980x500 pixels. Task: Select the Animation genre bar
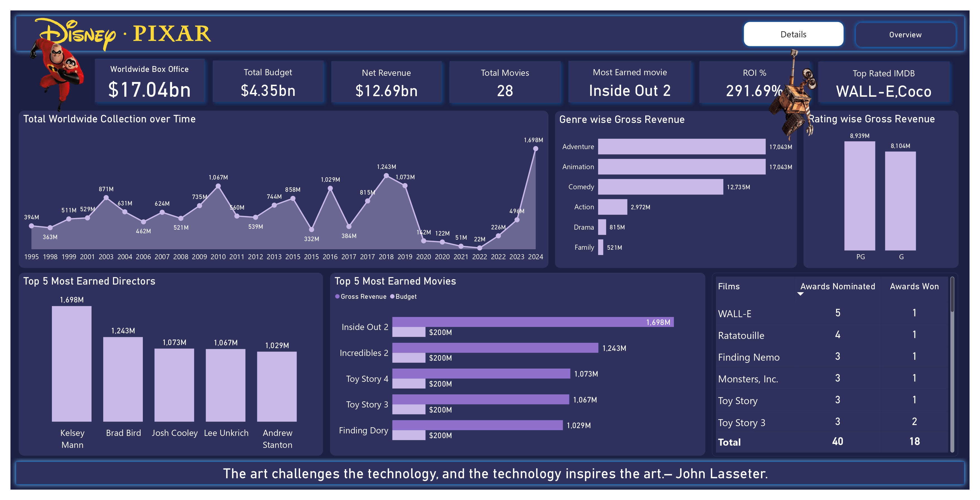[x=681, y=167]
